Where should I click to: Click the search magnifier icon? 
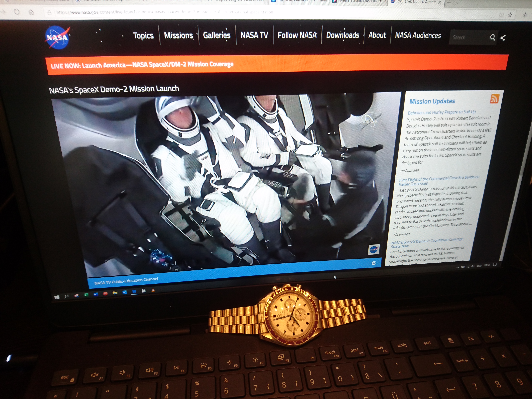[x=492, y=37]
